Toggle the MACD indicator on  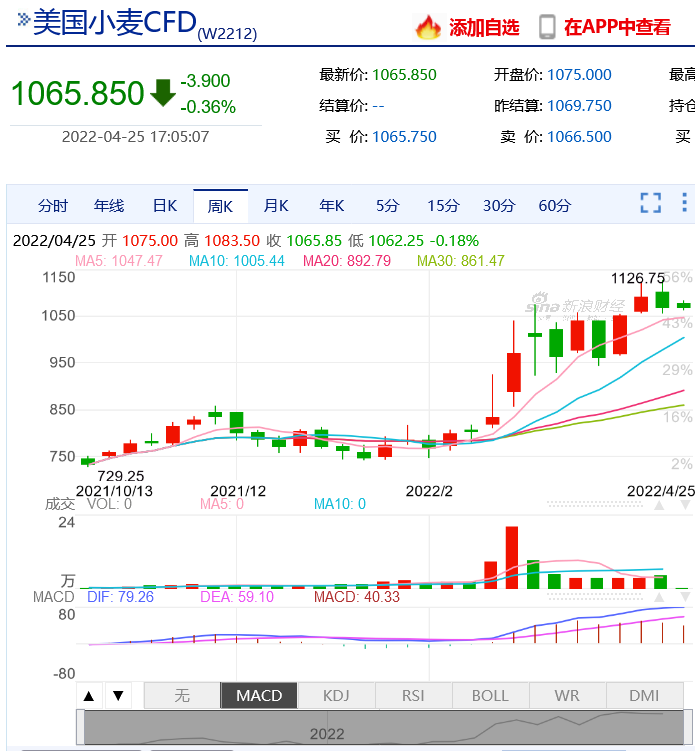coord(259,695)
